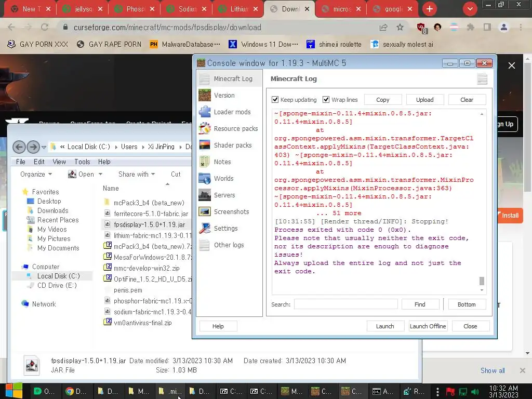Switch to the Sodium browser tab
Screen dimensions: 532x399
pyautogui.click(x=186, y=9)
